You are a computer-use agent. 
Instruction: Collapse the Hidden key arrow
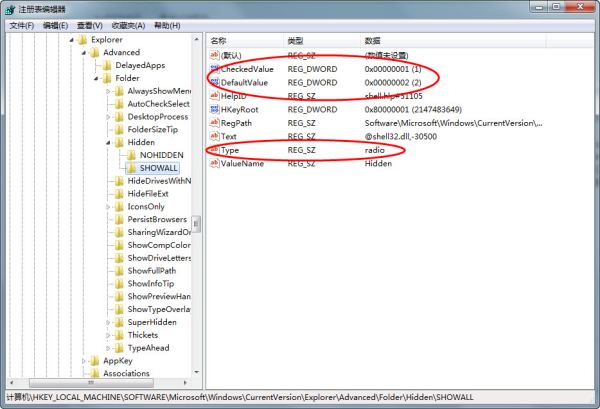point(108,143)
